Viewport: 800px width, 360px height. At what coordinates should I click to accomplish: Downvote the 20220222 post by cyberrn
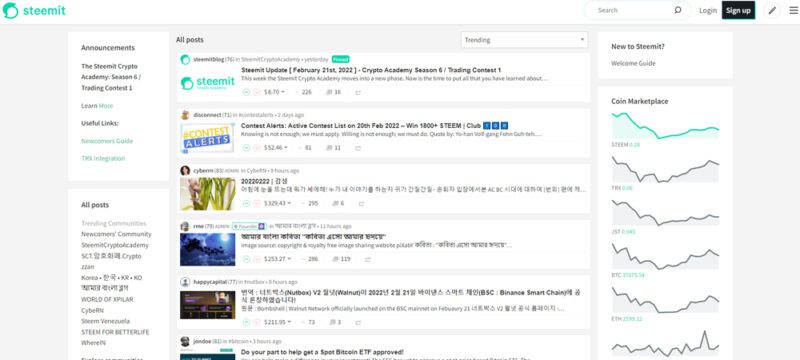[257, 203]
